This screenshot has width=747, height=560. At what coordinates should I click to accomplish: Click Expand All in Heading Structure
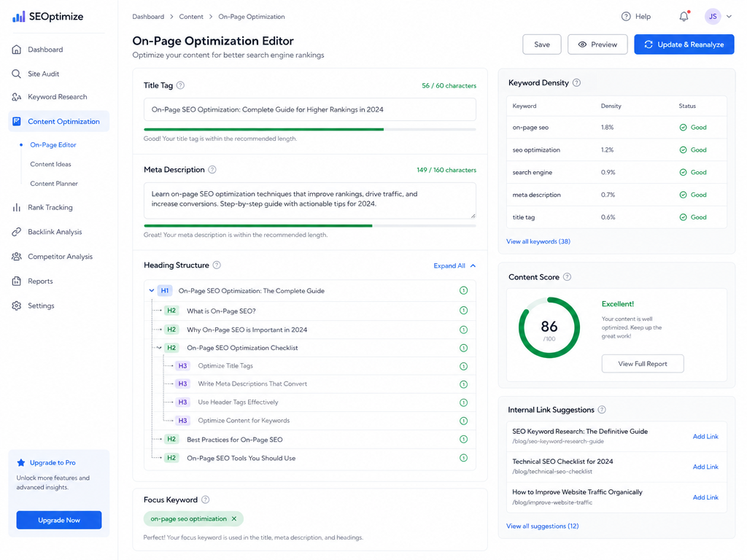[x=454, y=265]
